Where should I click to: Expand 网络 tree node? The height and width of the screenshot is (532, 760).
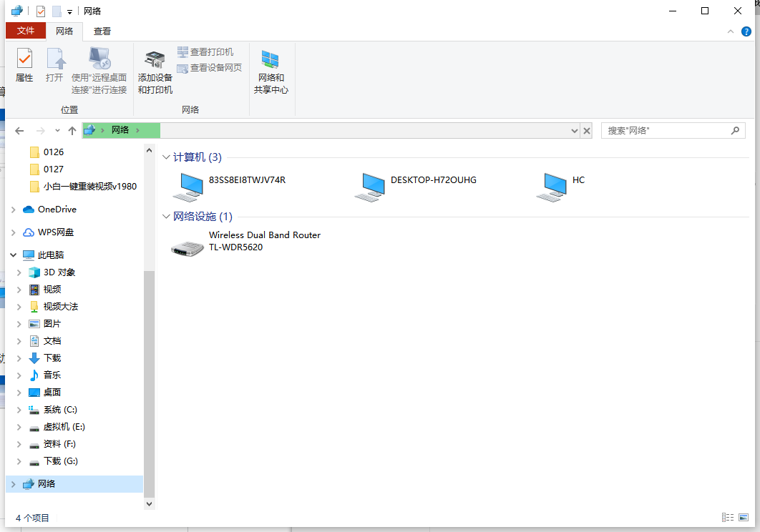pos(14,484)
